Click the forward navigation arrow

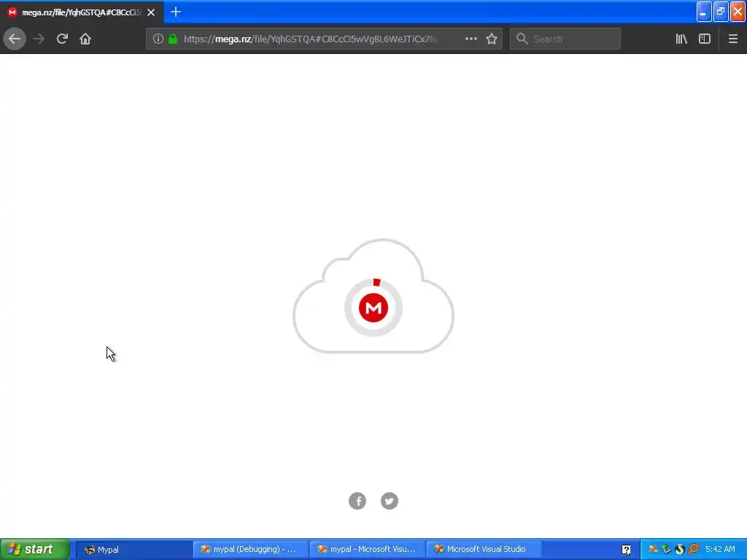[x=39, y=39]
